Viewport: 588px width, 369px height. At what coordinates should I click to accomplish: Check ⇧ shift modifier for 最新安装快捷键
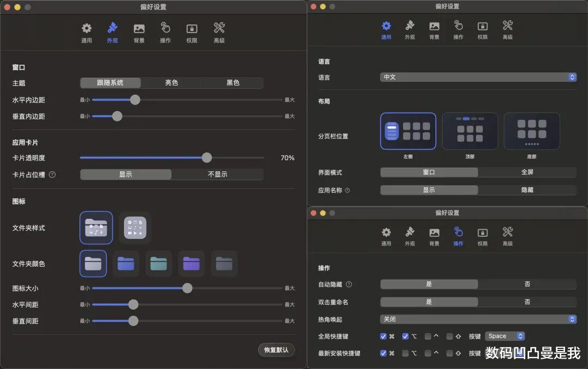(x=450, y=353)
